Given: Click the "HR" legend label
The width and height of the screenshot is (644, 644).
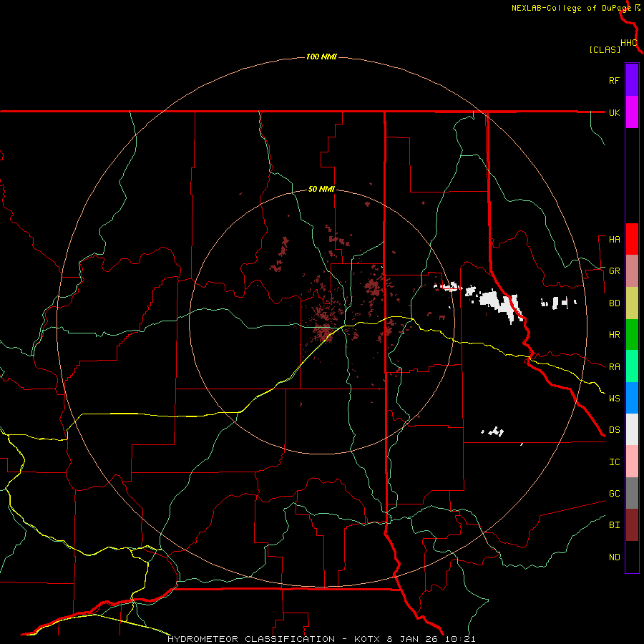Looking at the screenshot, I should [x=614, y=335].
